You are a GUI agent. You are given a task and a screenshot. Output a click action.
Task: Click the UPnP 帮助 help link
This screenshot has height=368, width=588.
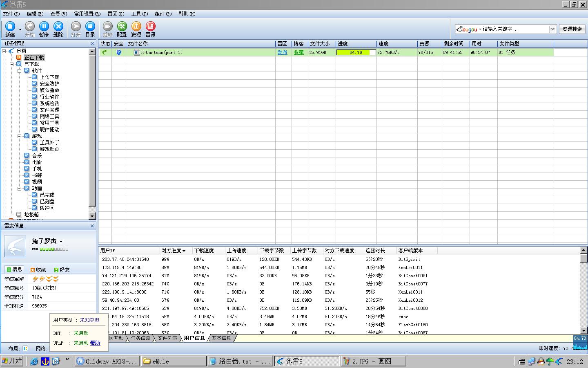95,343
